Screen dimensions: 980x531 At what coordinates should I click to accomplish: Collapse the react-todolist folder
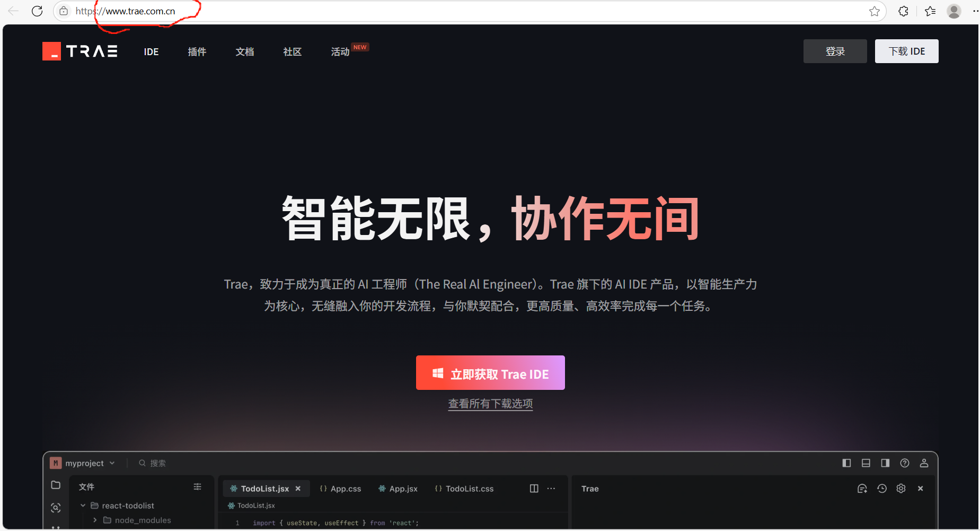coord(83,506)
